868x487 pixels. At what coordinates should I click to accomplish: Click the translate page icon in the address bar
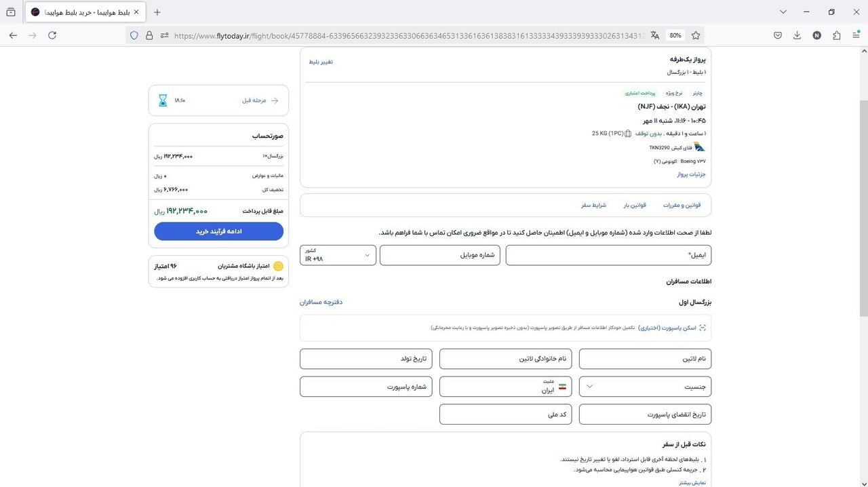pos(655,35)
